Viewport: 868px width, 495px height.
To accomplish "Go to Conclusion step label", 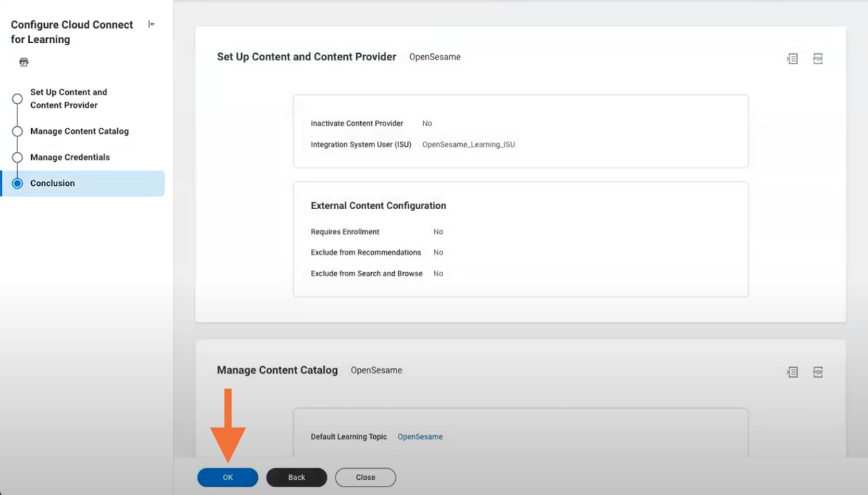I will [x=52, y=183].
